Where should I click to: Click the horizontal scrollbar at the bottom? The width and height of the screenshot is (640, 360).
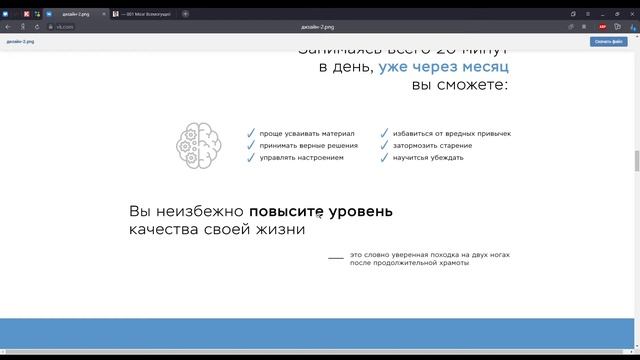(x=314, y=352)
